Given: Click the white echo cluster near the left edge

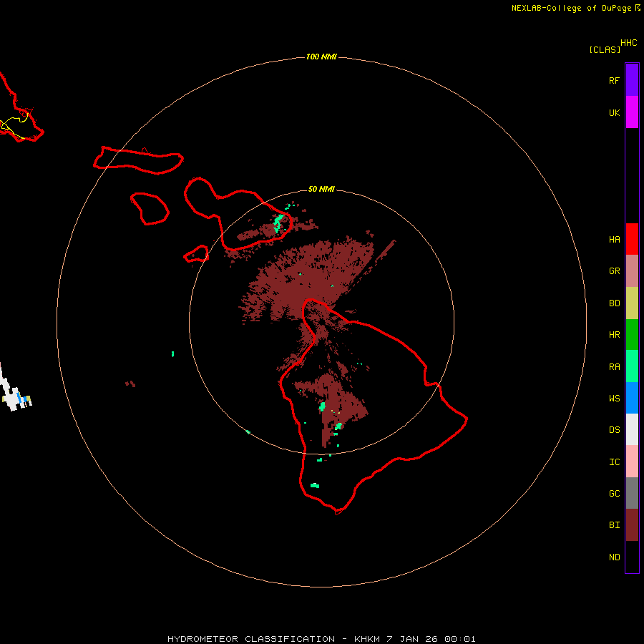Looking at the screenshot, I should coord(14,392).
